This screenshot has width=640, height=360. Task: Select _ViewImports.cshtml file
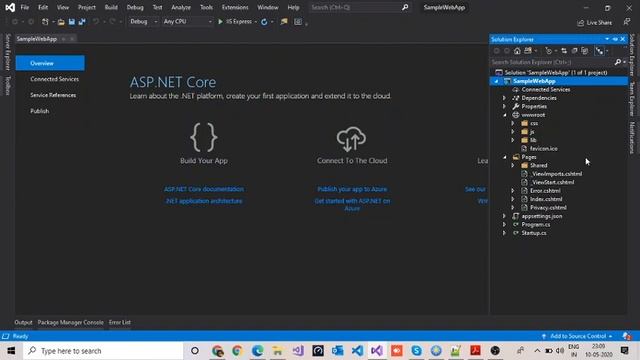coord(556,174)
